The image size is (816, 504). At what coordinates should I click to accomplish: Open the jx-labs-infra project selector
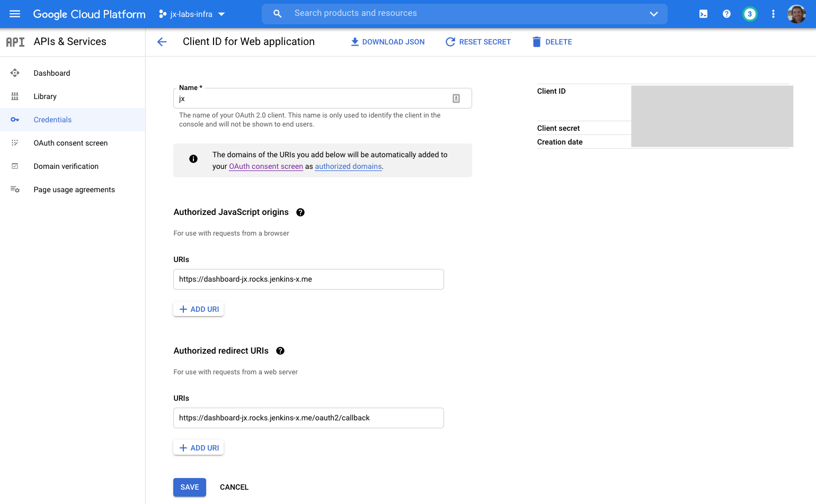(x=192, y=14)
